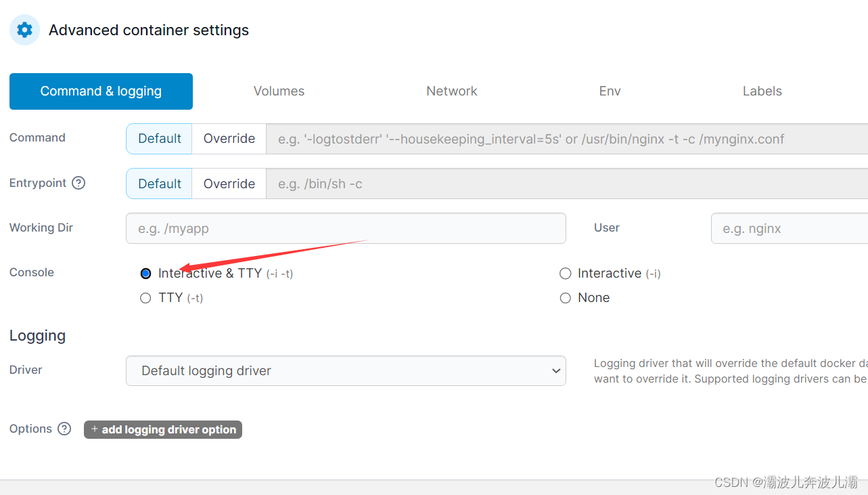
Task: Open the Entrypoint help question-mark icon
Action: click(x=78, y=183)
